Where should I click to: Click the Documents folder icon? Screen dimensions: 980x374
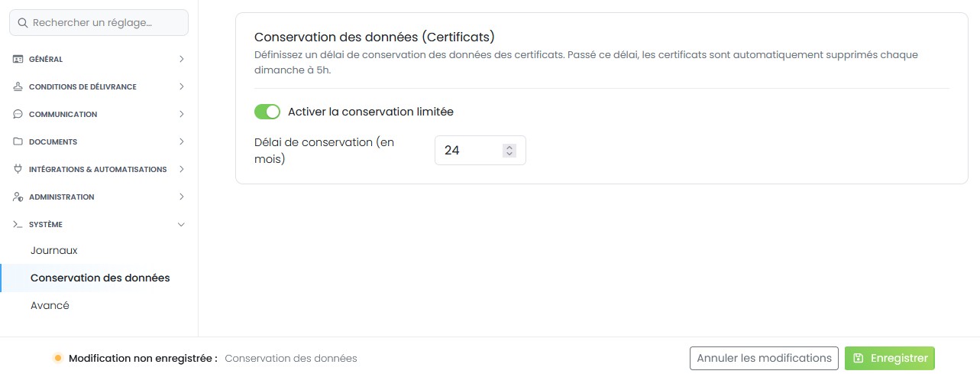click(18, 141)
